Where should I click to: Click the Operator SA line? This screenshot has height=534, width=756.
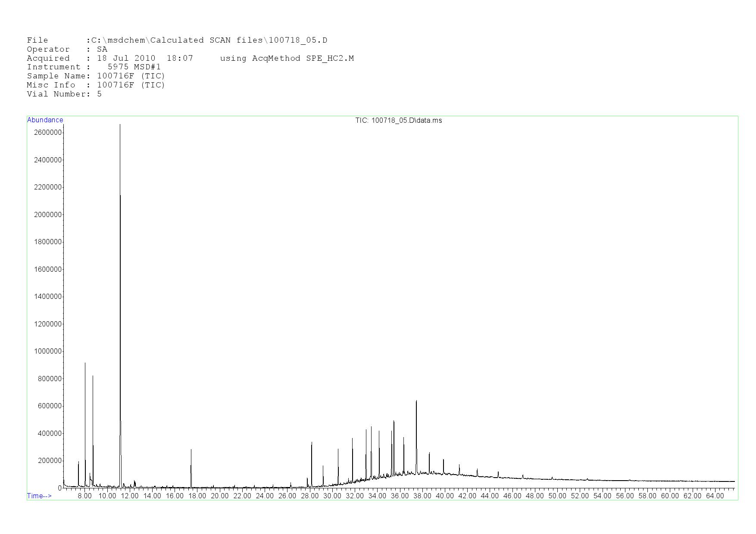click(67, 50)
